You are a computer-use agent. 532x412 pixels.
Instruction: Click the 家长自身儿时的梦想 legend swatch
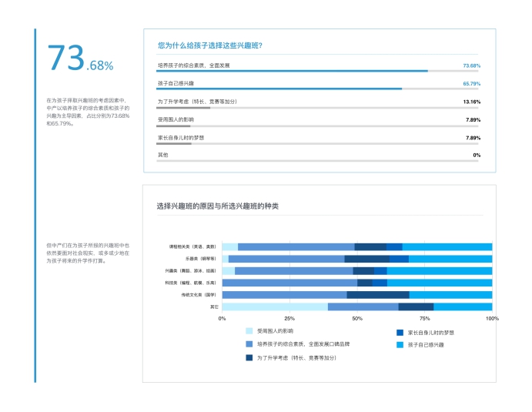[400, 332]
